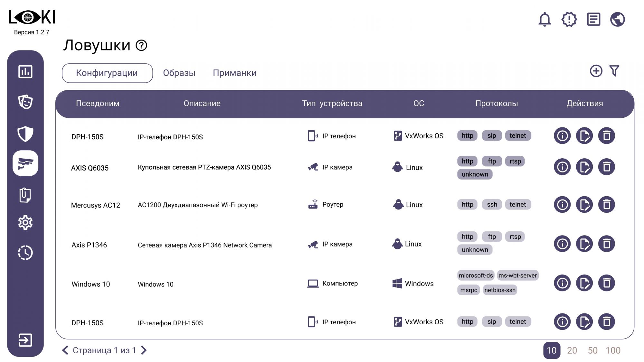644x362 pixels.
Task: Open the shield section in sidebar
Action: (x=25, y=134)
